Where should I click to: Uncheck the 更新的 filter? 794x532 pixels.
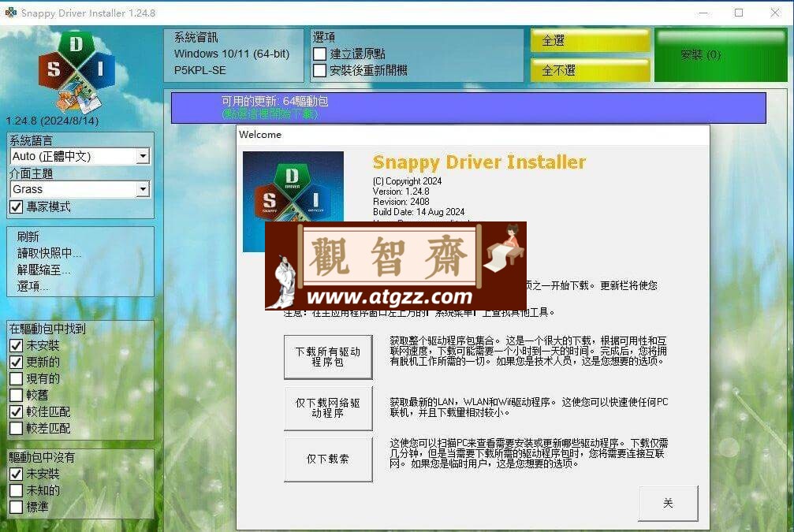tap(17, 362)
